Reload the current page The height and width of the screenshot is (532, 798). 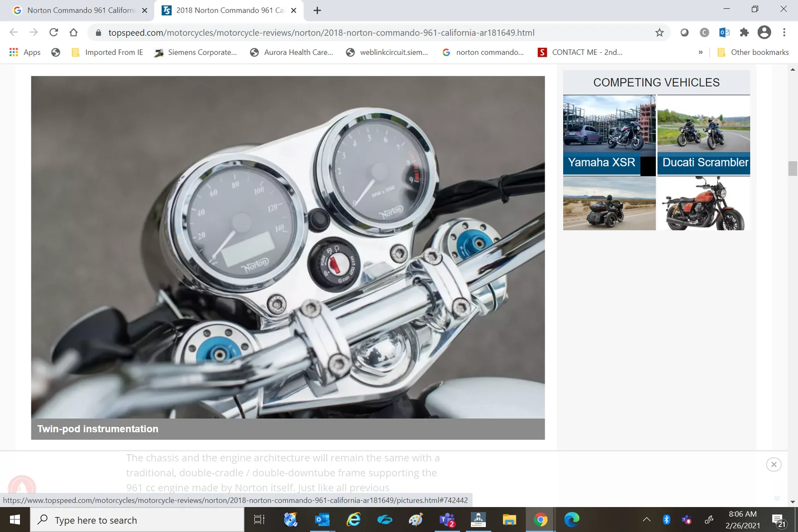coord(53,32)
